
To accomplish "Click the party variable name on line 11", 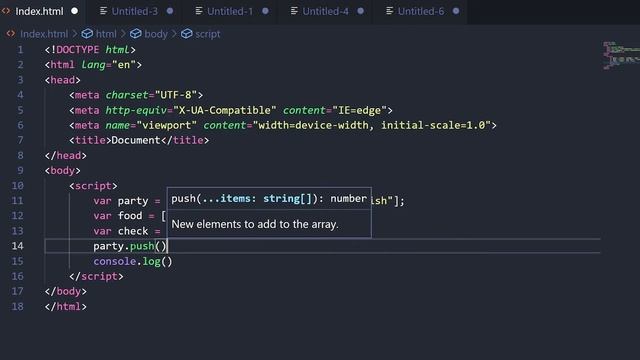I will click(133, 201).
